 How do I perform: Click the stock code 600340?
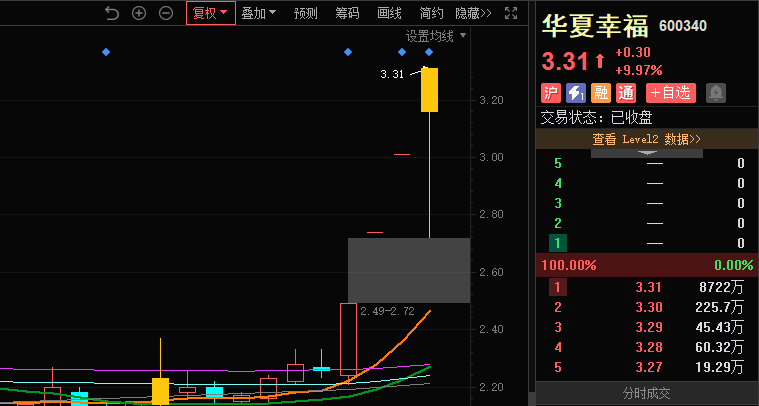[x=683, y=26]
